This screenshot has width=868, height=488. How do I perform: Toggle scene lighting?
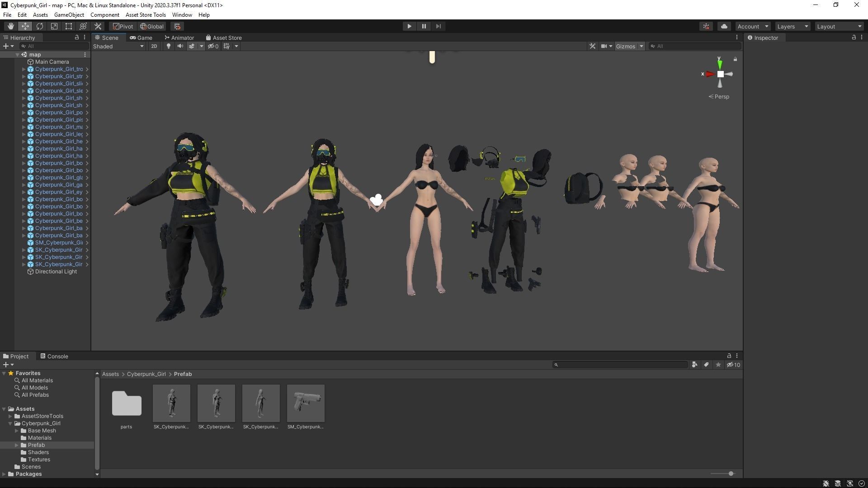(x=169, y=46)
